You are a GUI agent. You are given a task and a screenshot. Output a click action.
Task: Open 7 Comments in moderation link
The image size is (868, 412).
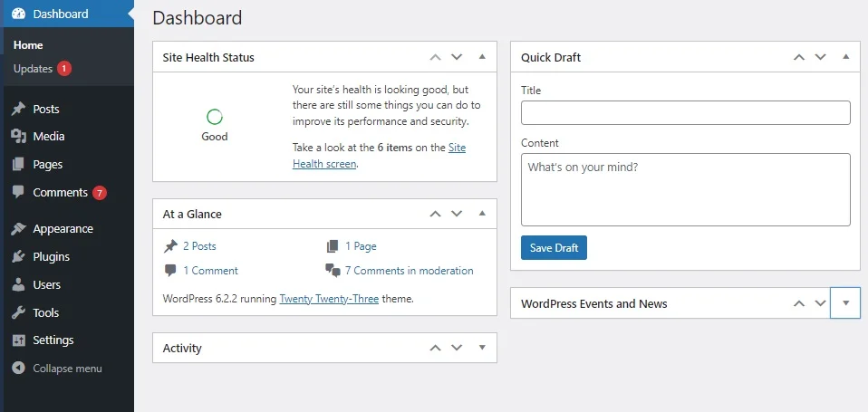point(410,271)
